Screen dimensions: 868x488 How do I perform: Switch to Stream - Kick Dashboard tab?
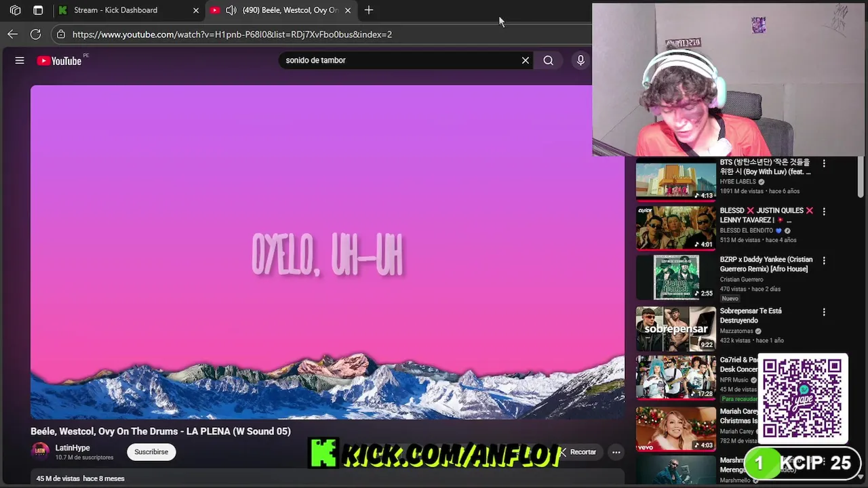coord(129,10)
